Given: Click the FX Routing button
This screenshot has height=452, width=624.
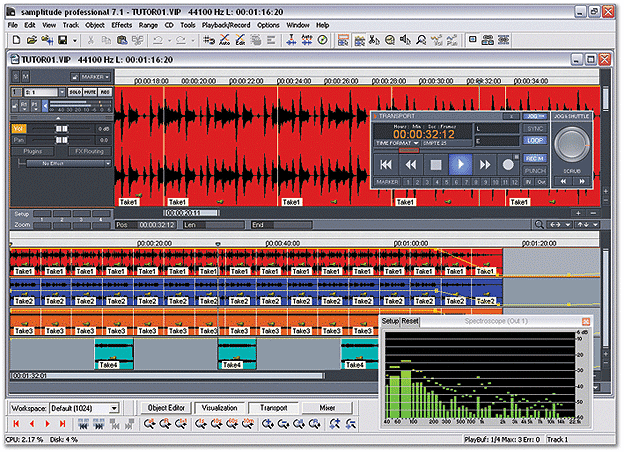Looking at the screenshot, I should 89,151.
